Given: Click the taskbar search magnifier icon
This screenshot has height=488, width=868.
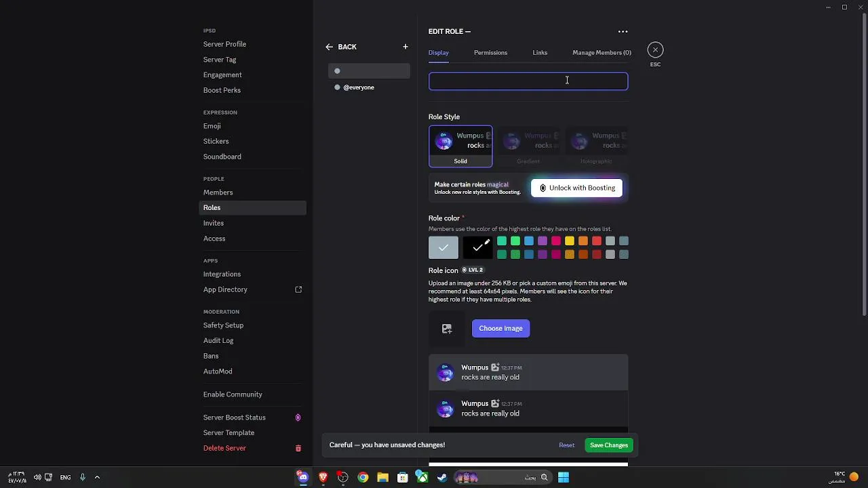Looking at the screenshot, I should coord(544,477).
